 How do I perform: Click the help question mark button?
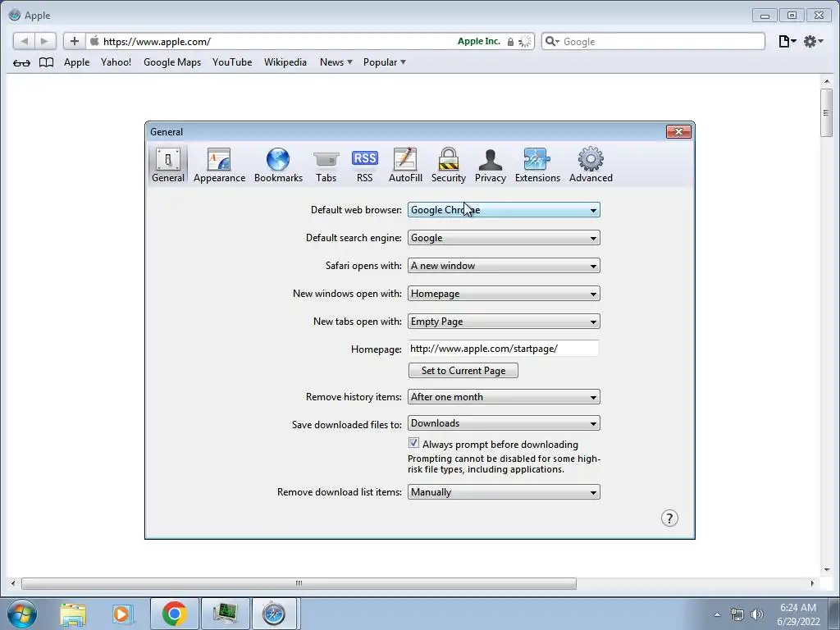(669, 518)
